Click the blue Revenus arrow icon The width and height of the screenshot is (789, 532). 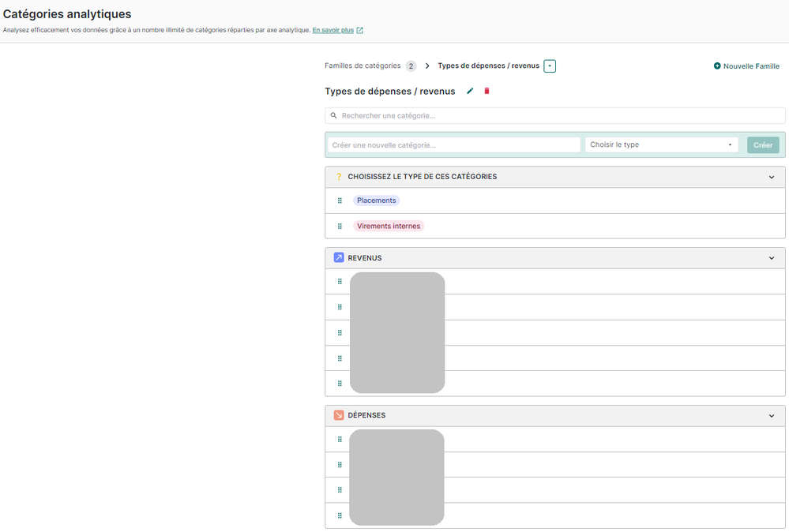coord(339,258)
